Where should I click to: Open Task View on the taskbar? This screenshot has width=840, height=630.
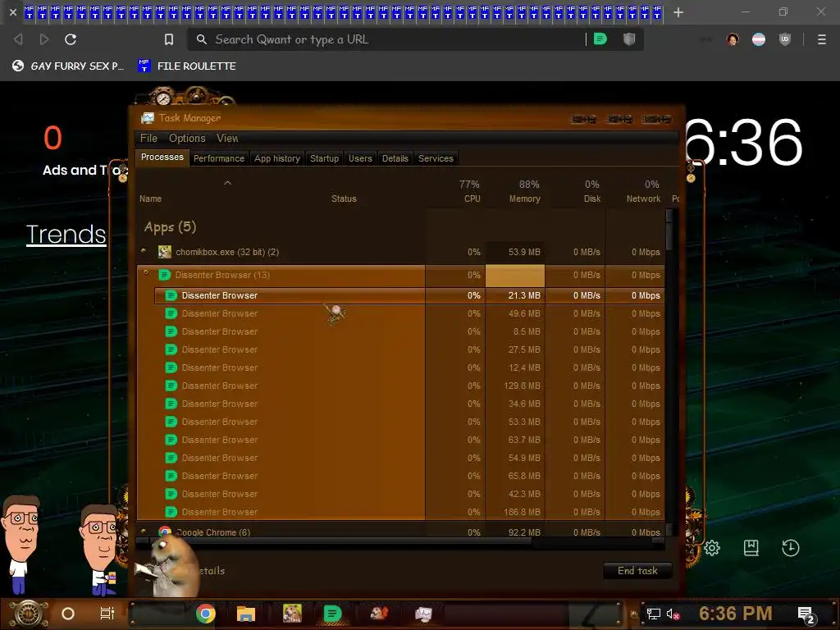click(x=107, y=614)
